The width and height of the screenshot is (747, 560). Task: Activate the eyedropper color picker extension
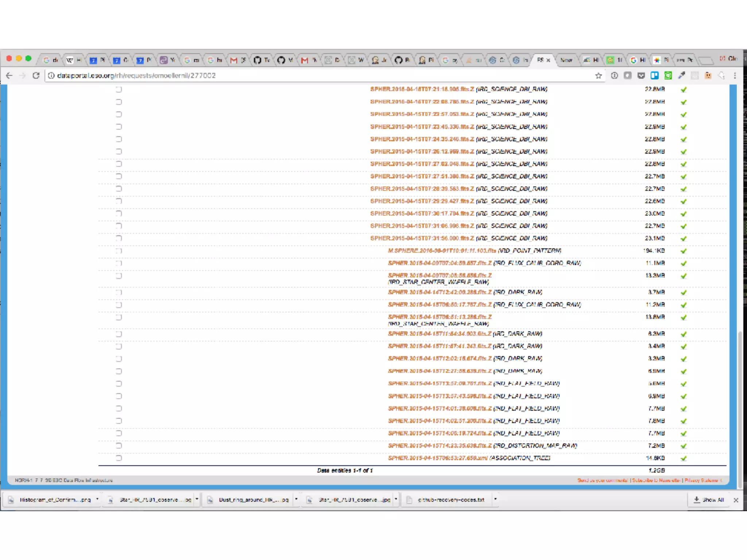(x=681, y=75)
